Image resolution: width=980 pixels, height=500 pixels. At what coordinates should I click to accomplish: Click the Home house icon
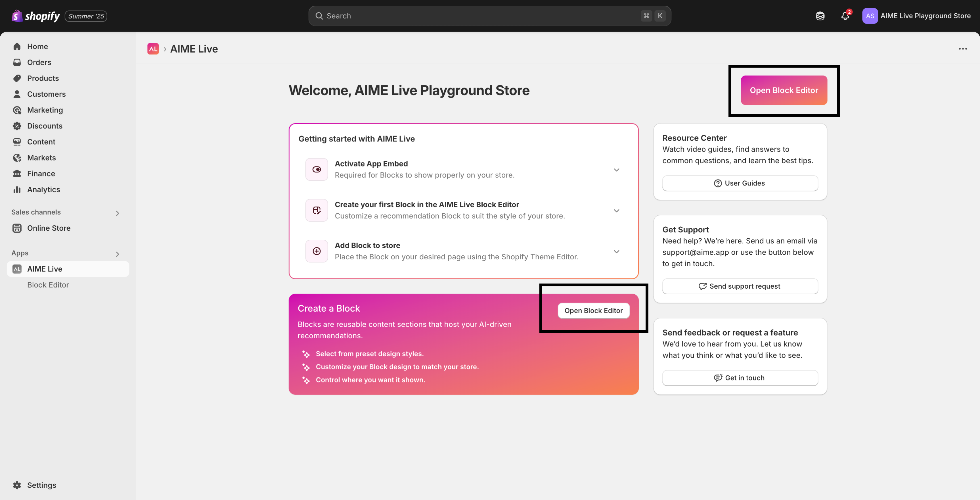point(17,47)
